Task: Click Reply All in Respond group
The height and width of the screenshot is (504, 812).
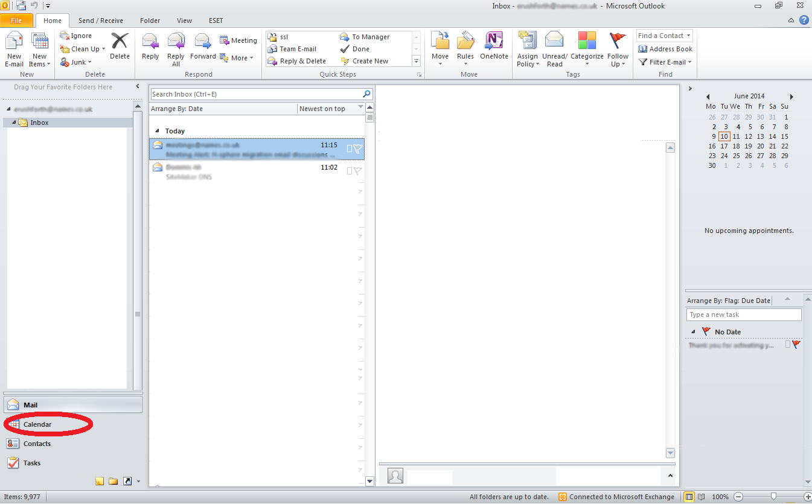Action: pos(176,49)
